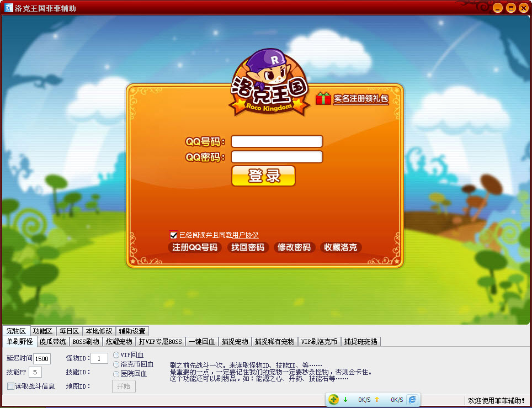
Task: Click the green download arrow icon
Action: click(345, 400)
